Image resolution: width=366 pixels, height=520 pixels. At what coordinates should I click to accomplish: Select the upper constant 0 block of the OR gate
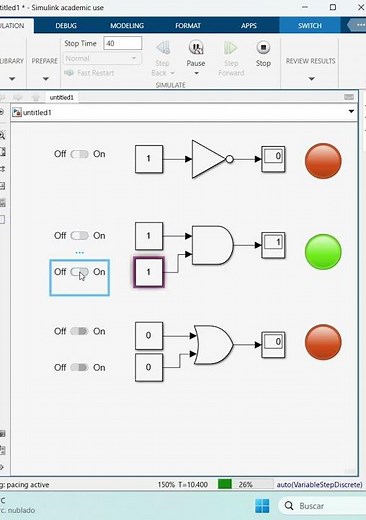pyautogui.click(x=149, y=336)
